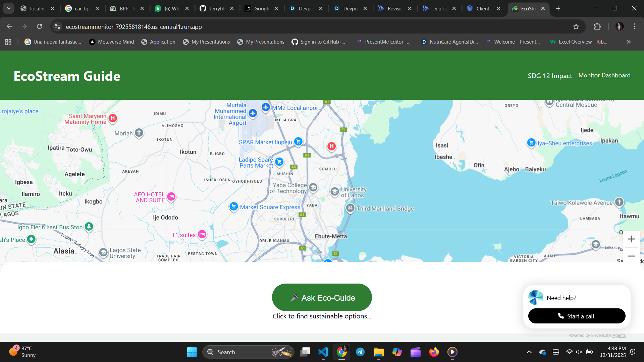The width and height of the screenshot is (644, 362).
Task: Bookmark this page with the star icon
Action: pyautogui.click(x=576, y=26)
